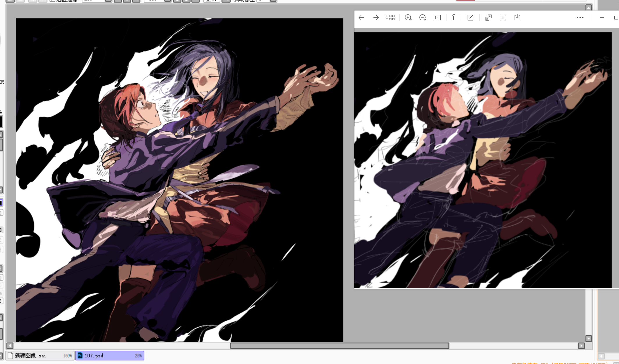Screen dimensions: 619x364
Task: Open the edit image tool in viewer
Action: [470, 18]
